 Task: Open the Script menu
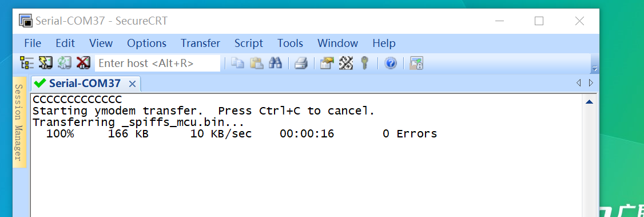[248, 43]
